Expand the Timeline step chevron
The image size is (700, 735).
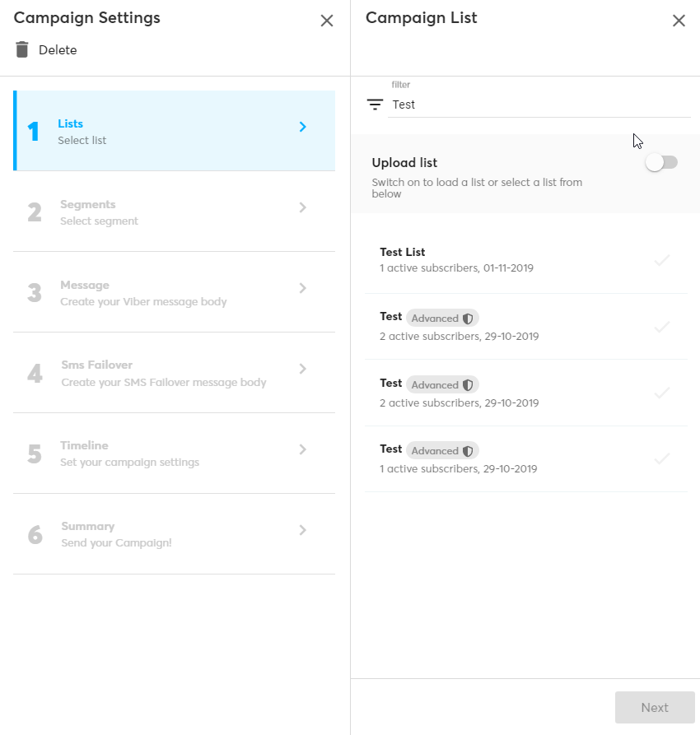(x=303, y=449)
